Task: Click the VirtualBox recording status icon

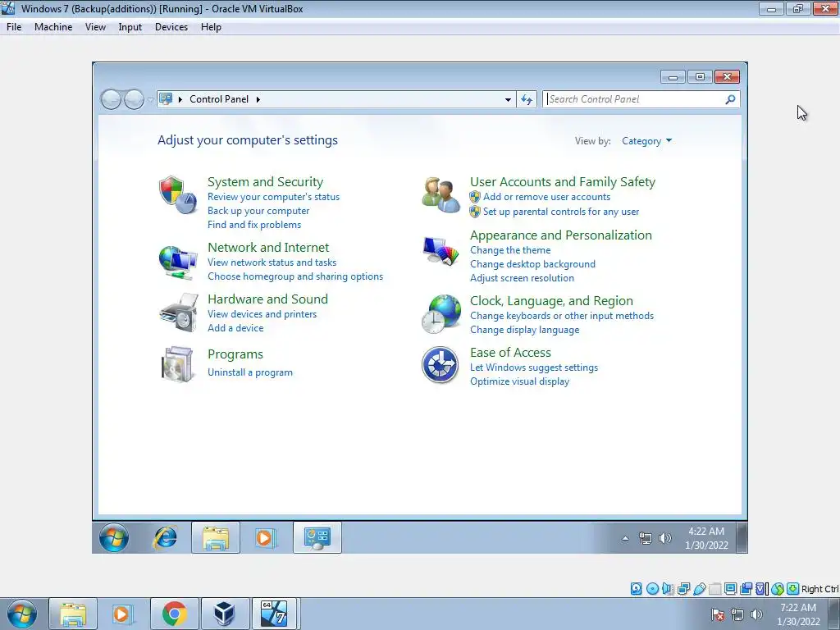Action: tap(746, 589)
